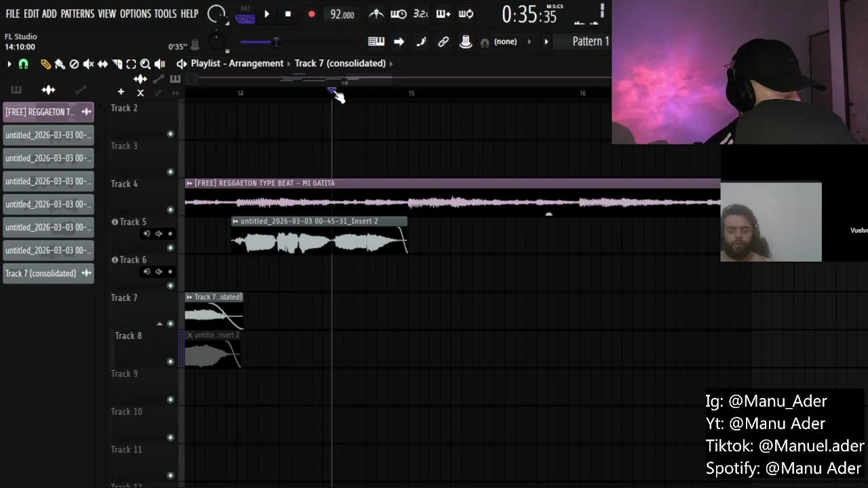The width and height of the screenshot is (868, 488).
Task: Mute Track 3 with its green dot
Action: [x=170, y=172]
